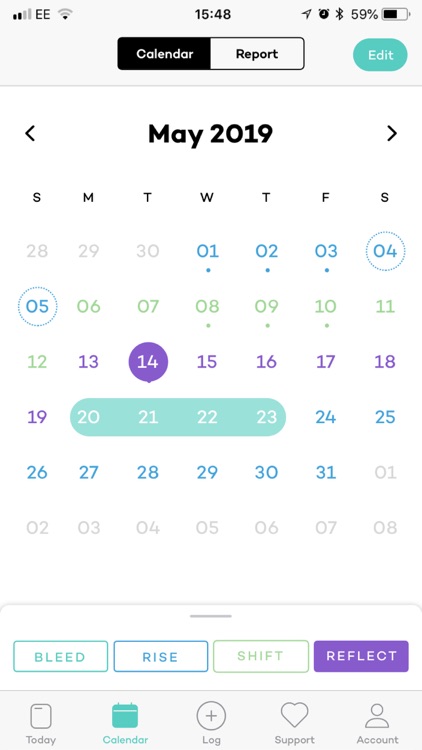Open the Today tab icon
Viewport: 422px width, 750px height.
pyautogui.click(x=41, y=716)
